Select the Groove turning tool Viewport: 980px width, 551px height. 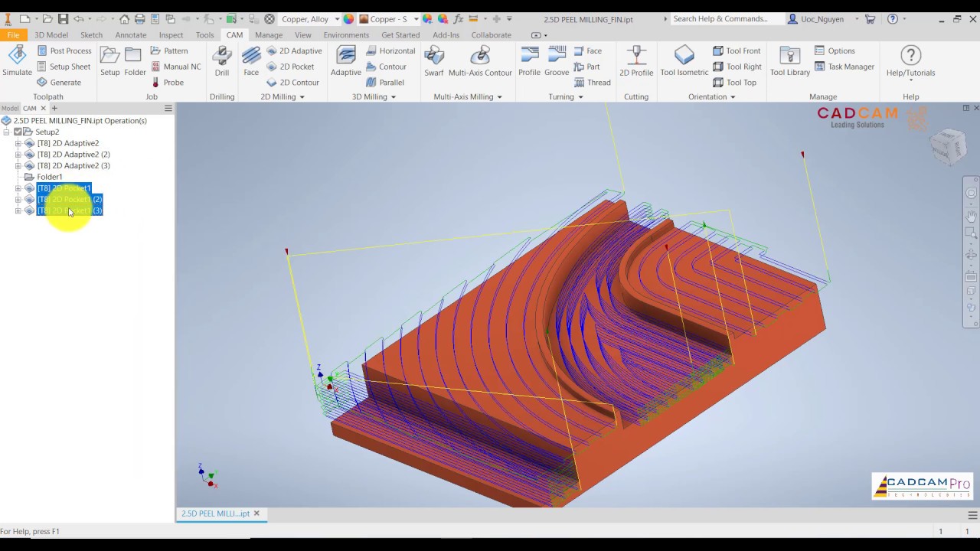click(557, 61)
